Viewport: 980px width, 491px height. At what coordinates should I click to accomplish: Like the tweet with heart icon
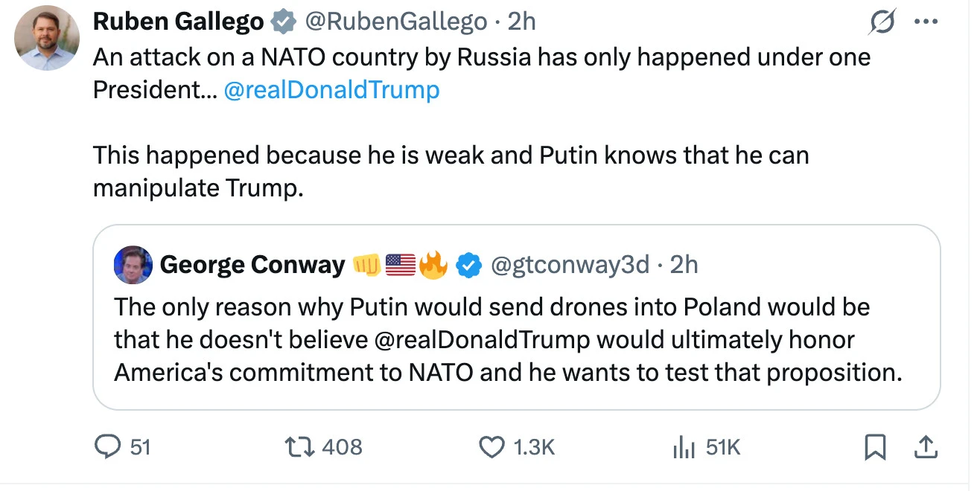[x=491, y=446]
